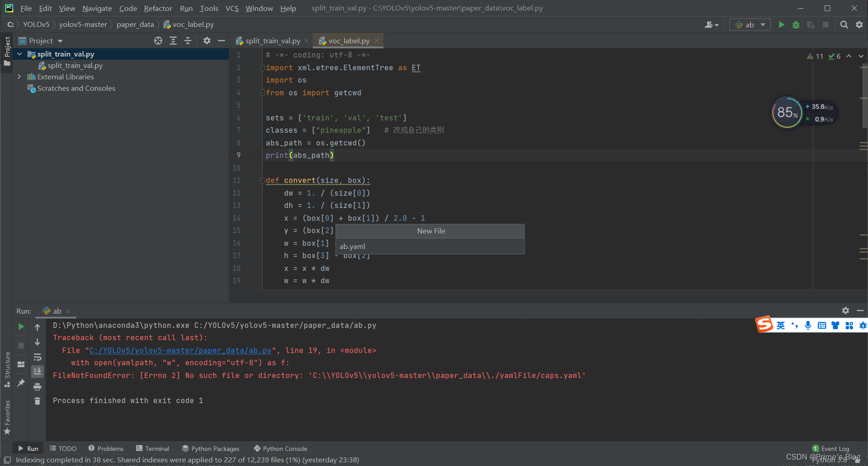Click the stop icon in Run panel
This screenshot has width=868, height=466.
pyautogui.click(x=21, y=346)
